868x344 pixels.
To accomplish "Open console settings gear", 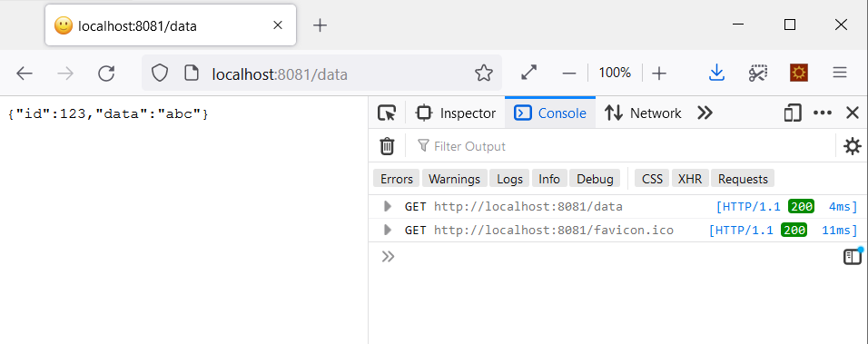I will click(x=852, y=146).
